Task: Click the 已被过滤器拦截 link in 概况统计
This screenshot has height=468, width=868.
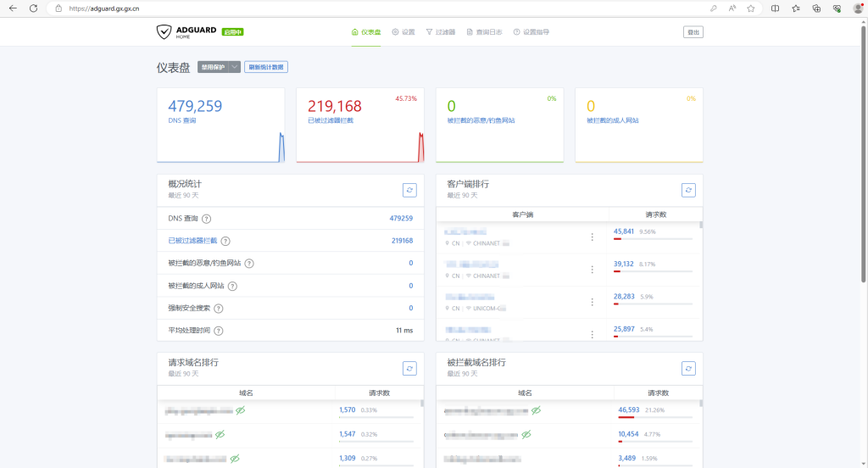Action: click(x=192, y=241)
